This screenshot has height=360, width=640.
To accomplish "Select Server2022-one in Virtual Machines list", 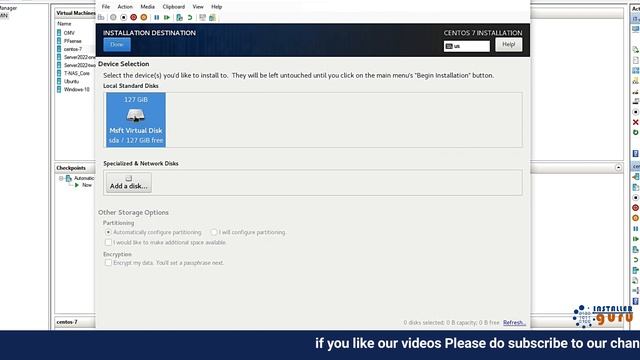I will 79,57.
